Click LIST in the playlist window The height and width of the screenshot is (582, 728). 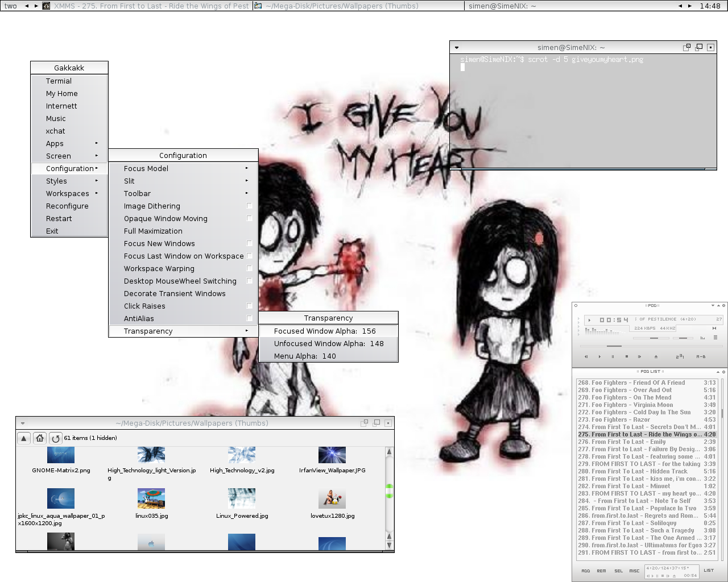point(709,570)
